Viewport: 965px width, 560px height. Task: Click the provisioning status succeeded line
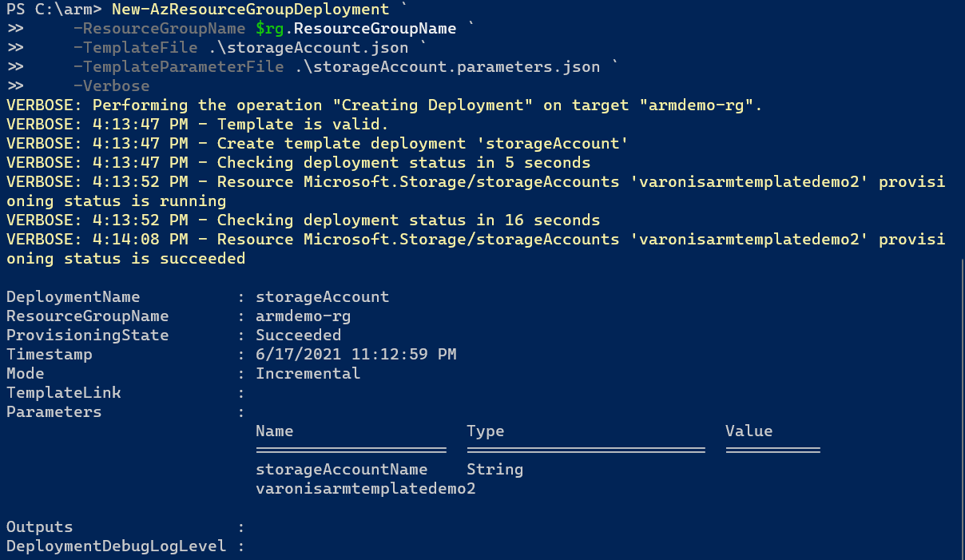tap(475, 248)
